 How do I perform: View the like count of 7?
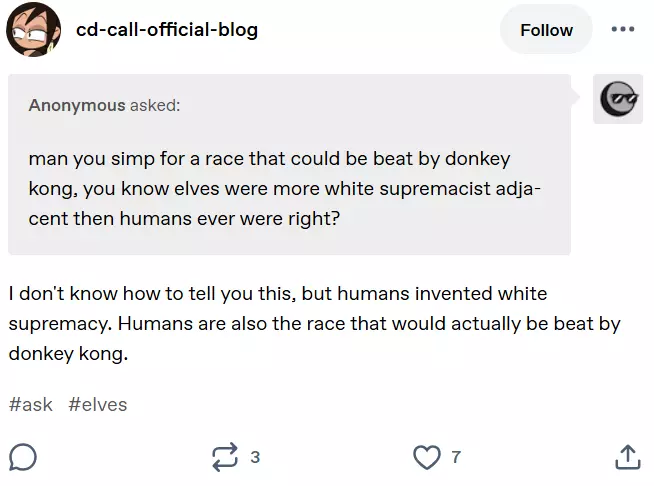[456, 457]
